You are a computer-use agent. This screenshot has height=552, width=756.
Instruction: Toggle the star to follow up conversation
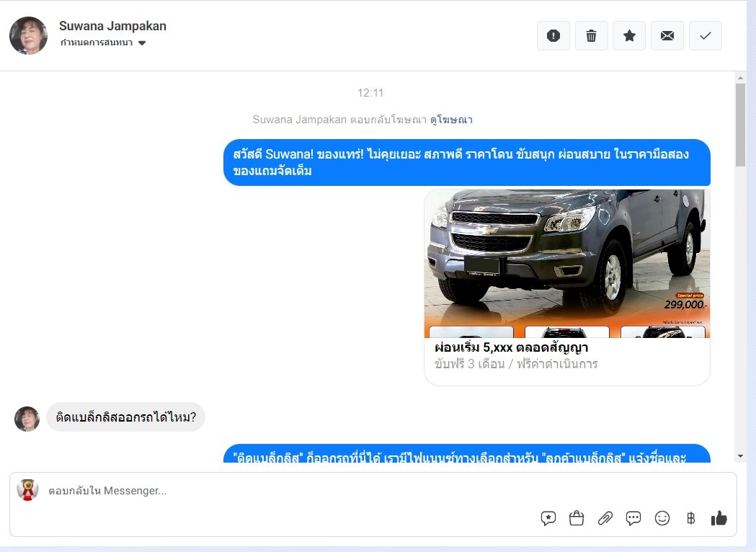click(629, 36)
